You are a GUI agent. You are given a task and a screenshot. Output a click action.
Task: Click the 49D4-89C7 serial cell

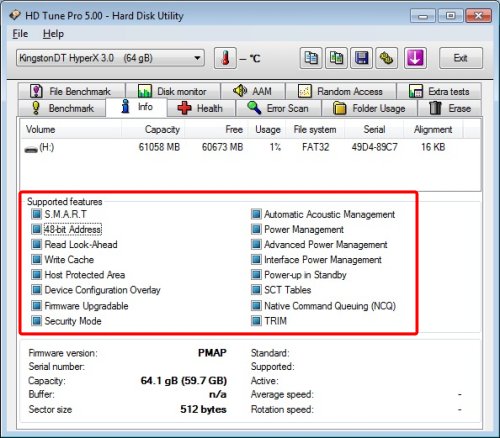pos(374,147)
